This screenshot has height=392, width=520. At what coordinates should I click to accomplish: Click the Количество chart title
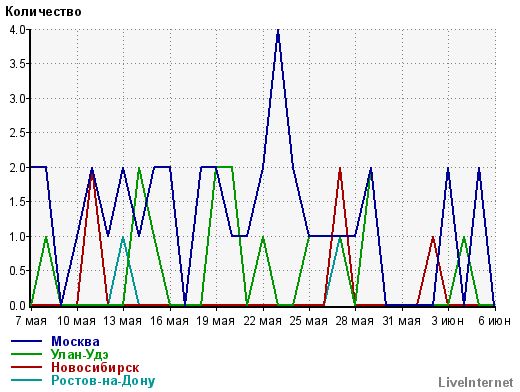tap(43, 12)
